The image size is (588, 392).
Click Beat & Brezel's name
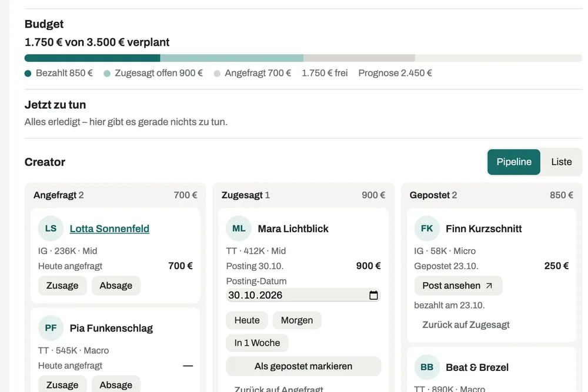[477, 367]
